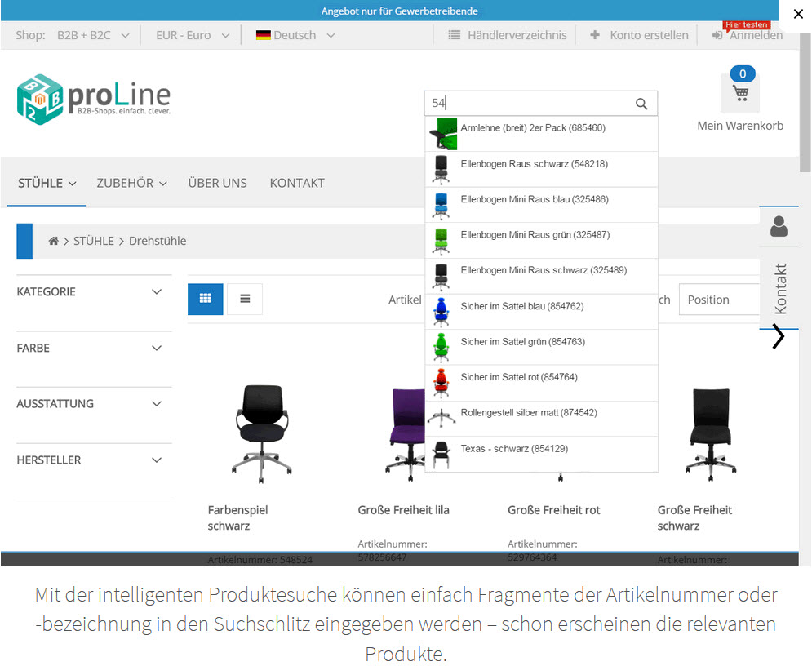
Task: Click the plus icon before Konto erstellen
Action: [x=595, y=35]
